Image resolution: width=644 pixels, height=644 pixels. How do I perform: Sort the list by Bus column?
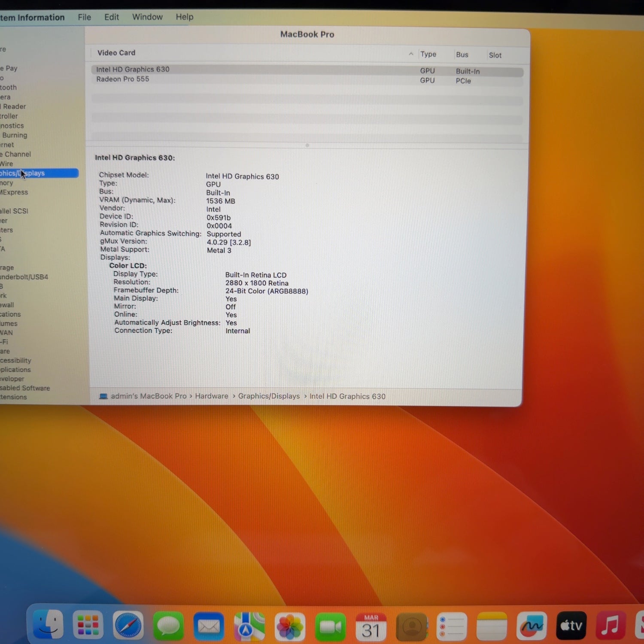click(462, 55)
